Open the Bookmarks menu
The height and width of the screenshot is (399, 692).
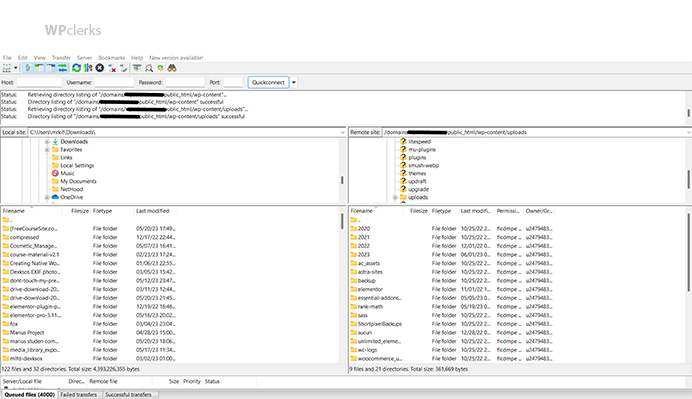coord(112,58)
